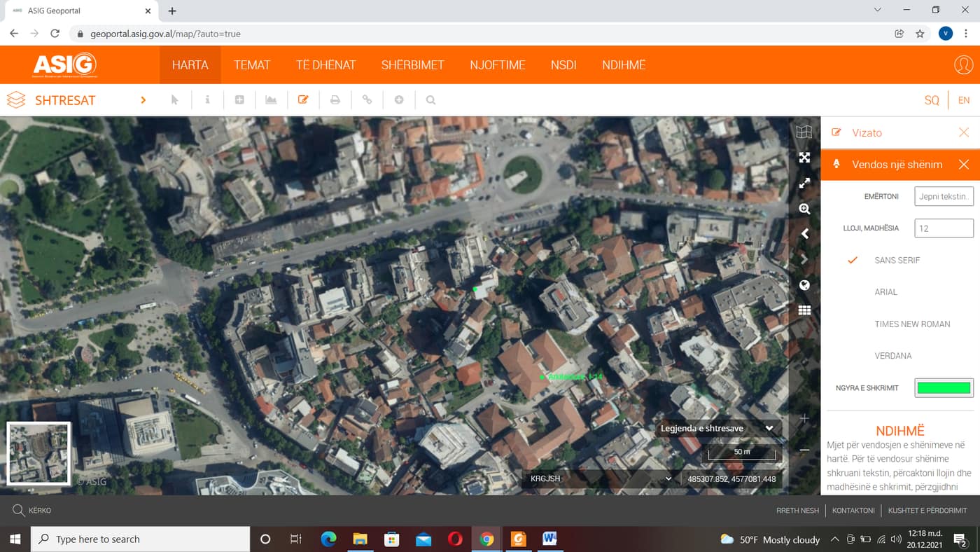This screenshot has height=552, width=980.
Task: Open the TEMAT menu
Action: [252, 65]
